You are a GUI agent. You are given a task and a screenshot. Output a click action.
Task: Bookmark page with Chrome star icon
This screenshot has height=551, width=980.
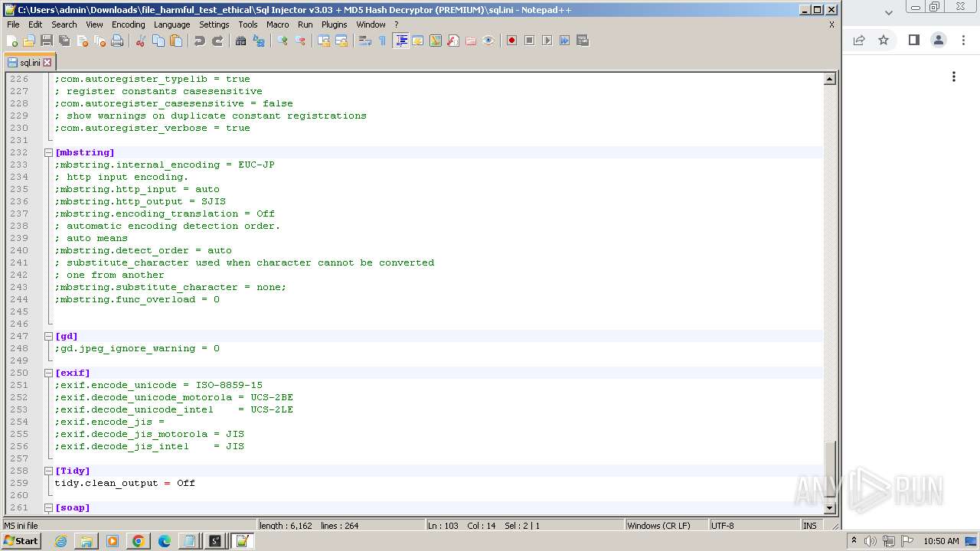884,41
